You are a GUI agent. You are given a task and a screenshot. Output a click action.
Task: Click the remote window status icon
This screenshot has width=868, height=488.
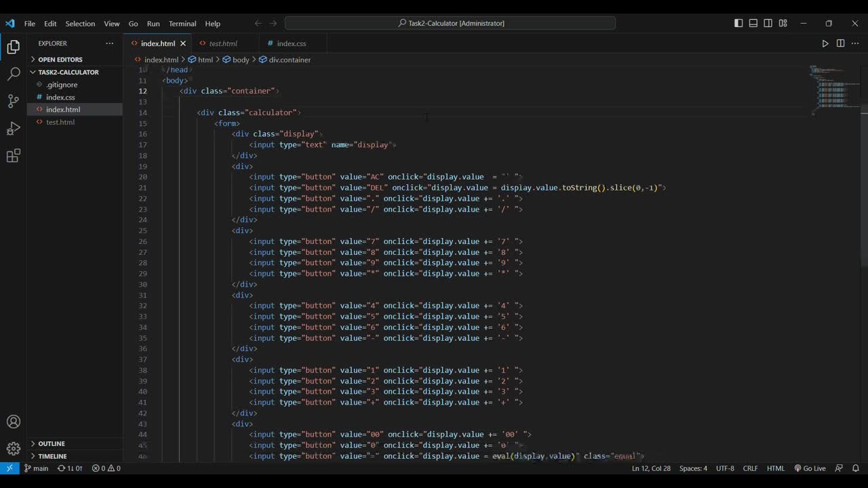tap(9, 468)
